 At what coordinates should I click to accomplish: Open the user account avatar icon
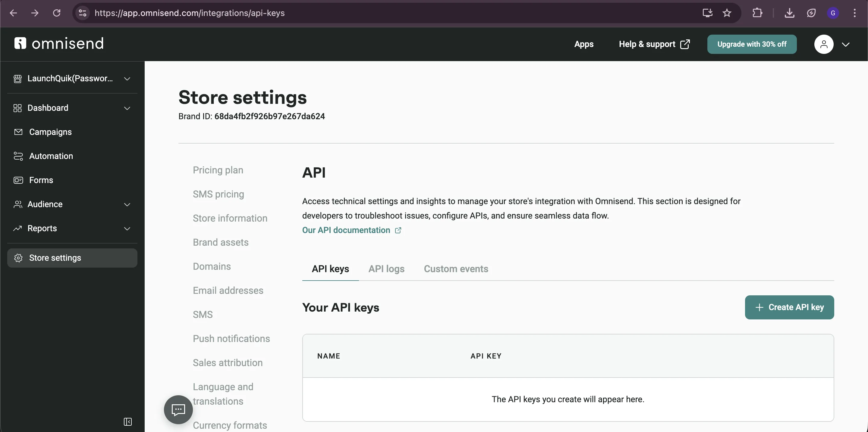(x=824, y=44)
